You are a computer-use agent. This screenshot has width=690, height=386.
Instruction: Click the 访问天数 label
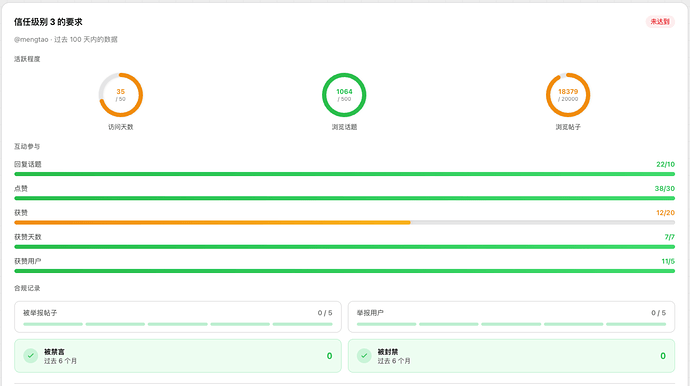coord(121,127)
